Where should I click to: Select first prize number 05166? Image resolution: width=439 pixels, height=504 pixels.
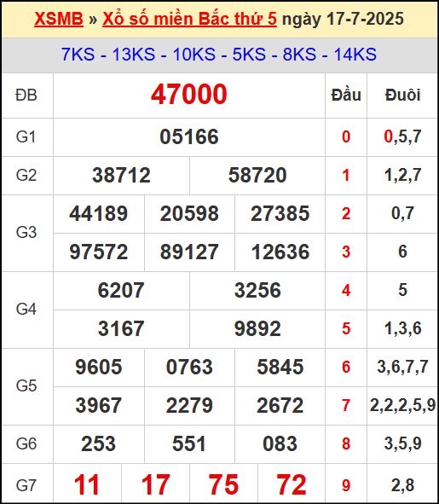pyautogui.click(x=189, y=137)
